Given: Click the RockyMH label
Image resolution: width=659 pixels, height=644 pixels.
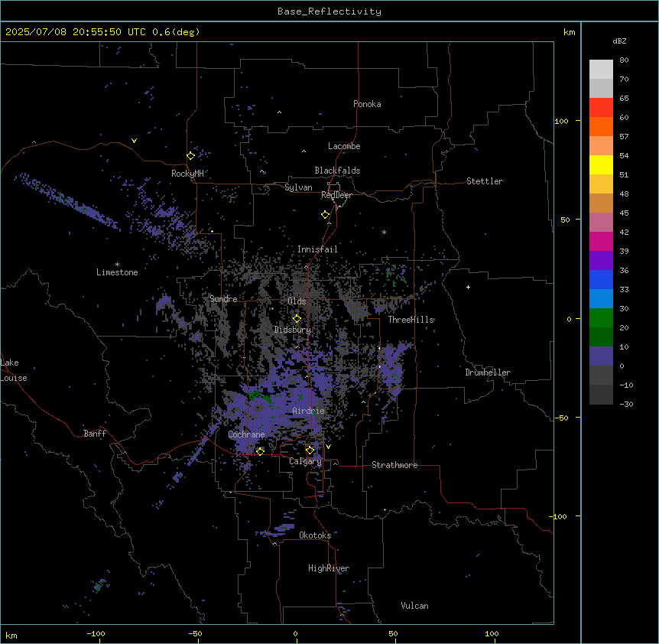Looking at the screenshot, I should click(187, 174).
